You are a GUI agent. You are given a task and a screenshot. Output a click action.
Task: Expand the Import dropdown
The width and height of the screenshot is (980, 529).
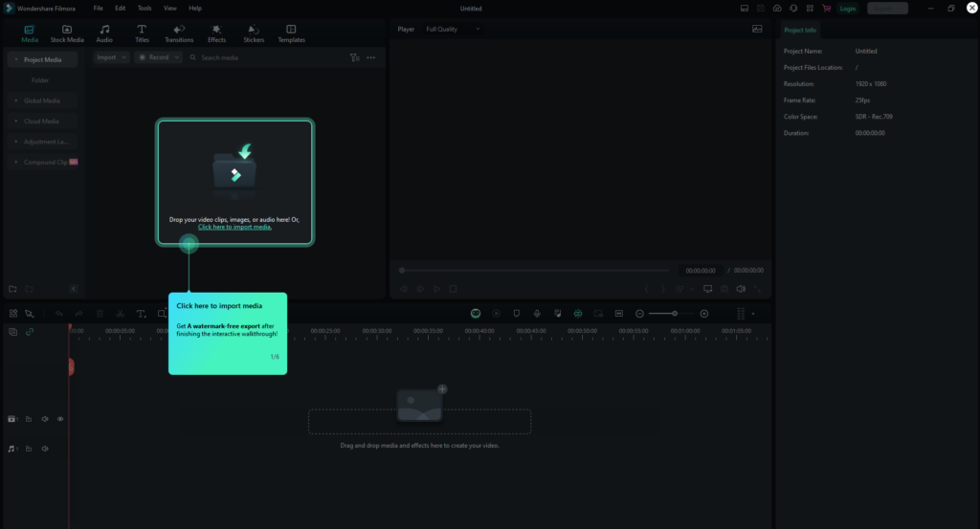coord(111,57)
